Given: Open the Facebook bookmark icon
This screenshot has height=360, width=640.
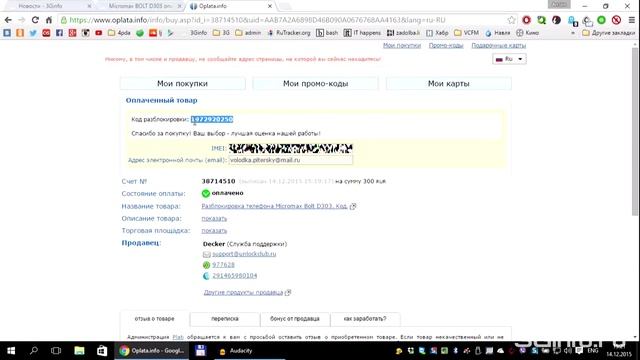Looking at the screenshot, I should 59,33.
